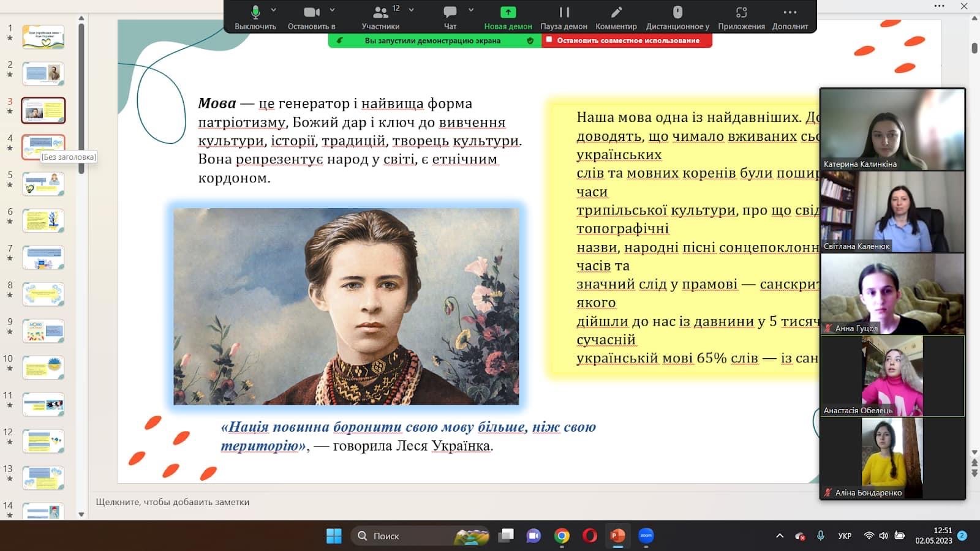
Task: Expand participants options arrow
Action: click(x=412, y=10)
